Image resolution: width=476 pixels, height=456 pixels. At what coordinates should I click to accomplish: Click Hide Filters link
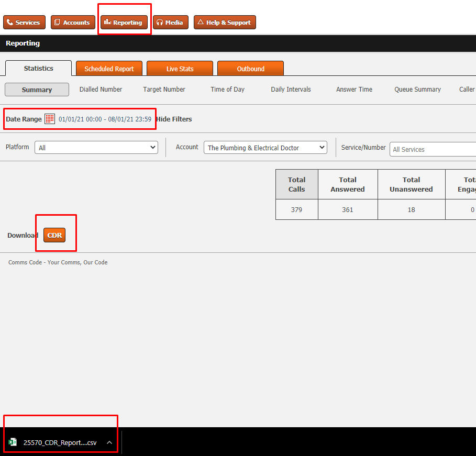(174, 119)
